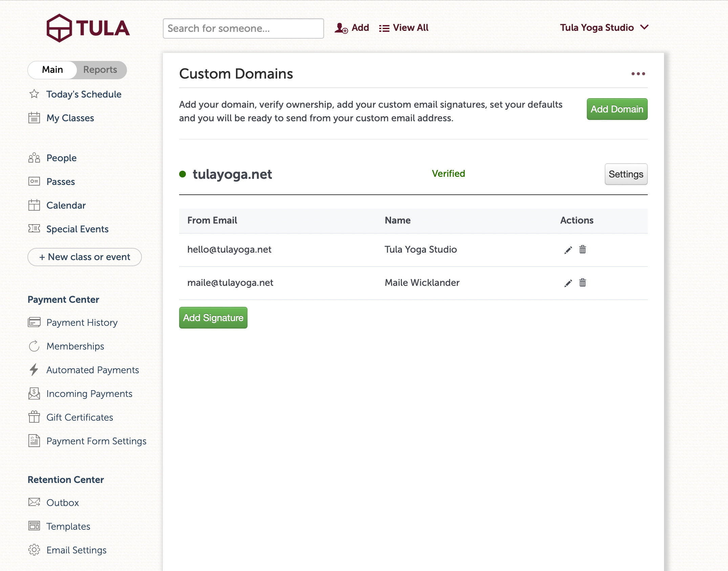The width and height of the screenshot is (728, 571).
Task: Select Special Events in sidebar
Action: click(x=77, y=229)
